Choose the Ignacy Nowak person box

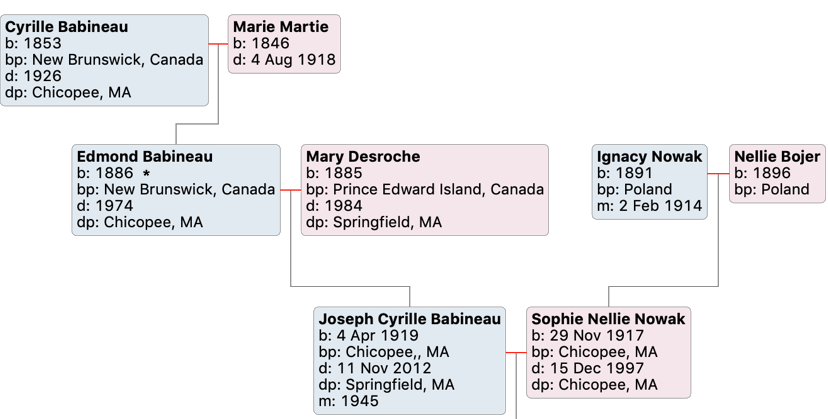pos(649,182)
